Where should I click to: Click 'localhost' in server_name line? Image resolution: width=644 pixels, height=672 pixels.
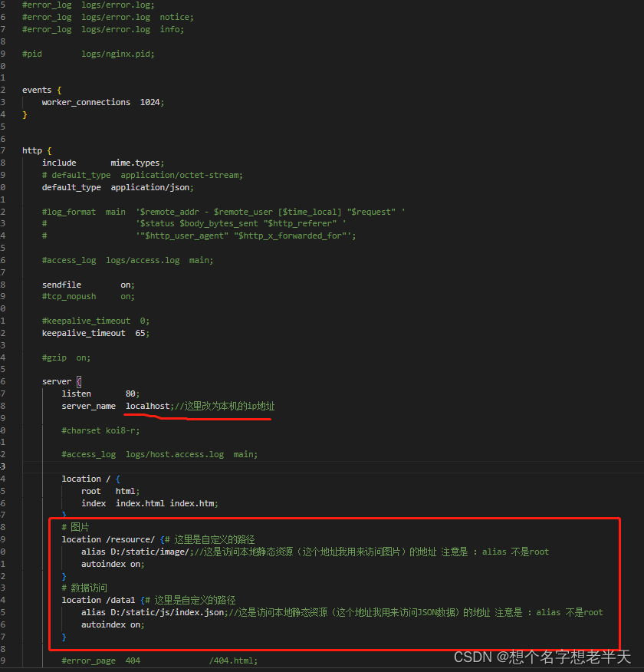tap(148, 406)
